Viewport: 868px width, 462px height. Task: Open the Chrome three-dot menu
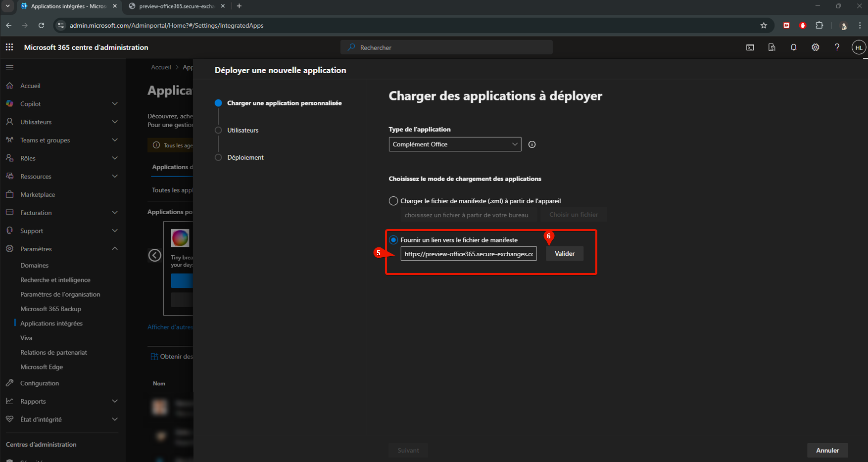[860, 25]
